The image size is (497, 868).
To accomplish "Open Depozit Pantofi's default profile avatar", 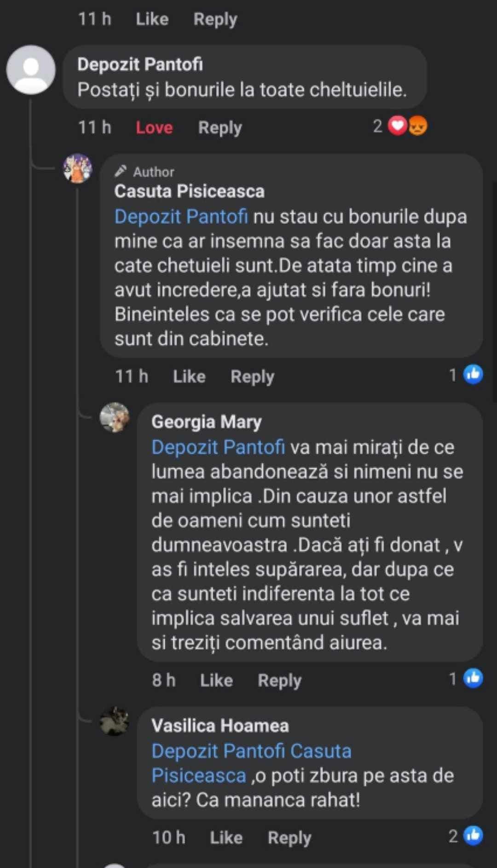I will [31, 70].
